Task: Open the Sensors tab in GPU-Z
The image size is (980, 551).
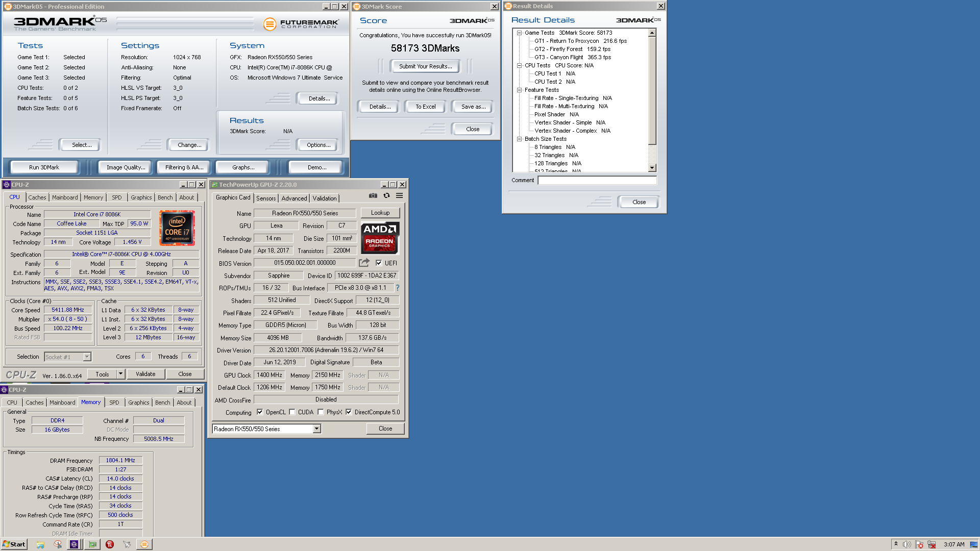Action: pos(265,198)
